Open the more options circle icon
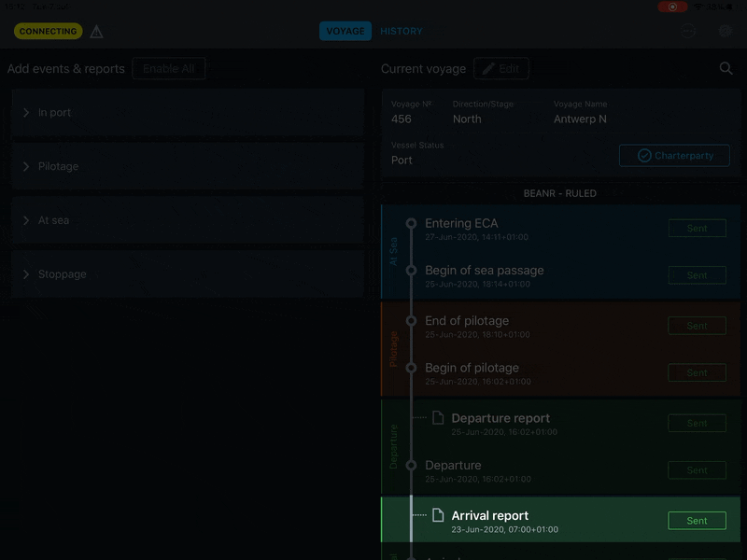Screen dimensions: 747x560 tap(689, 32)
